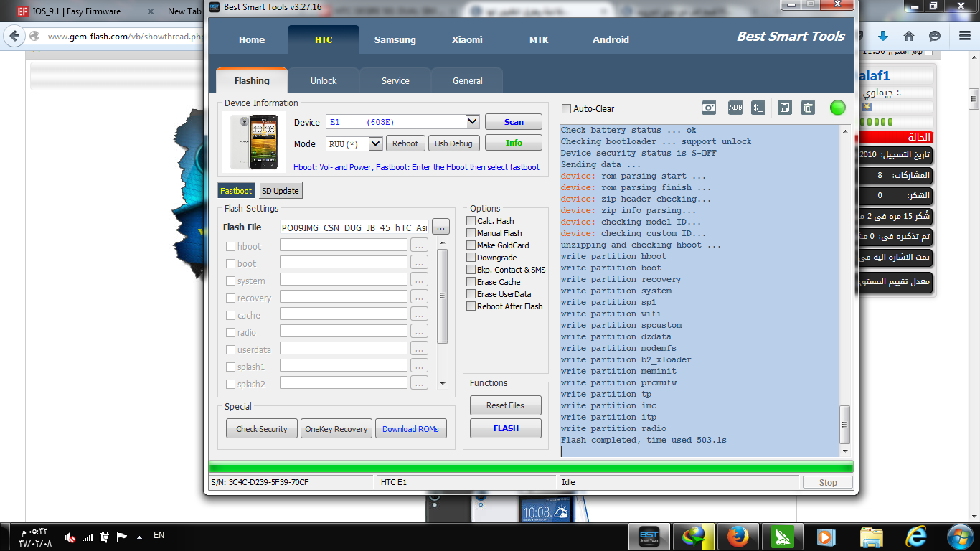
Task: Launch Internet Explorer from taskbar
Action: 915,537
